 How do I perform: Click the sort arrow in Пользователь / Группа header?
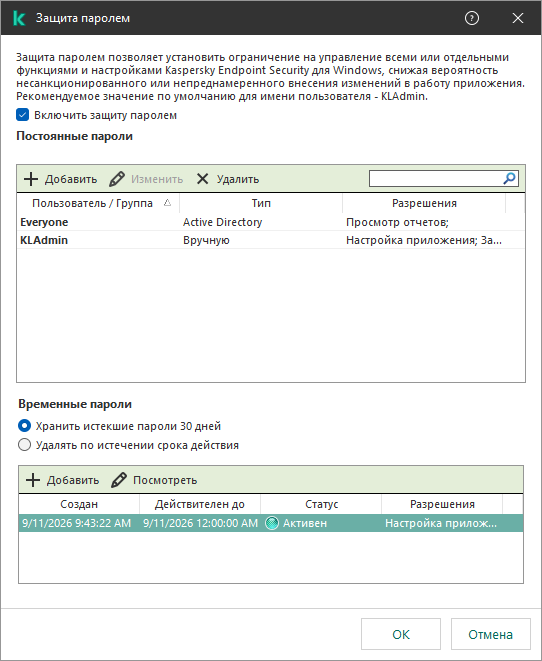167,203
